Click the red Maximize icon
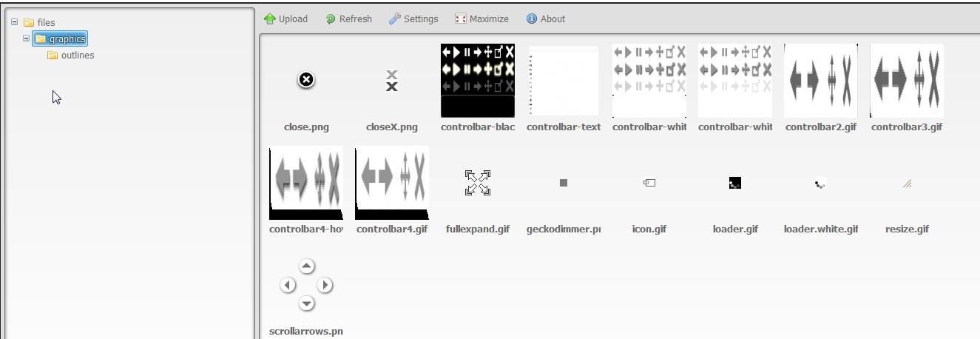Image resolution: width=980 pixels, height=339 pixels. click(x=461, y=19)
